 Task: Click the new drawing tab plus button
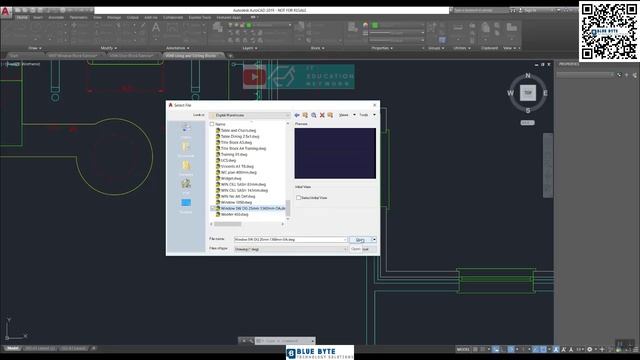(x=230, y=56)
